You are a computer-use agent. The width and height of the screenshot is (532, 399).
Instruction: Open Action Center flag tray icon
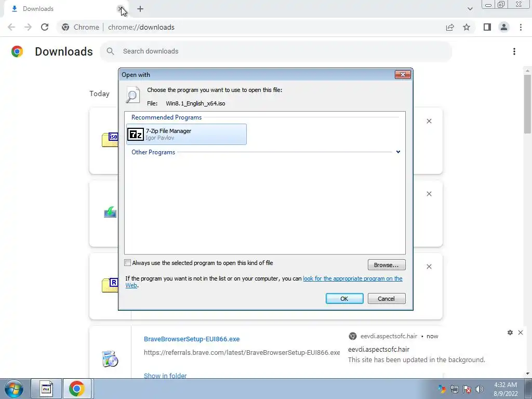(x=467, y=389)
